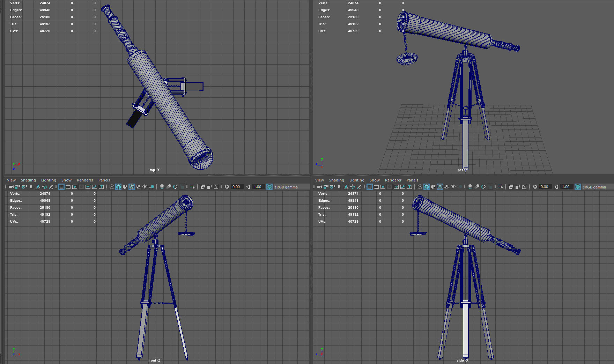This screenshot has width=614, height=364.
Task: Click Bookmarks icon in front panel toolbar
Action: pyautogui.click(x=31, y=187)
